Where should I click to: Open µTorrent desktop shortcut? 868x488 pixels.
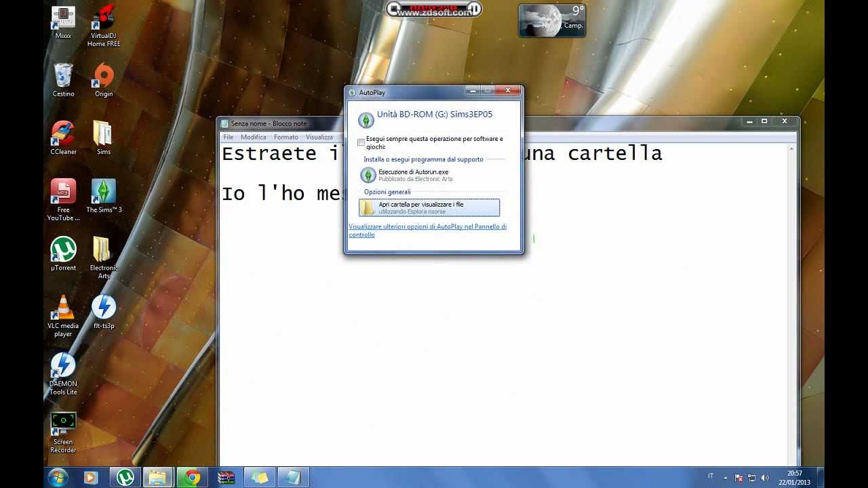63,254
